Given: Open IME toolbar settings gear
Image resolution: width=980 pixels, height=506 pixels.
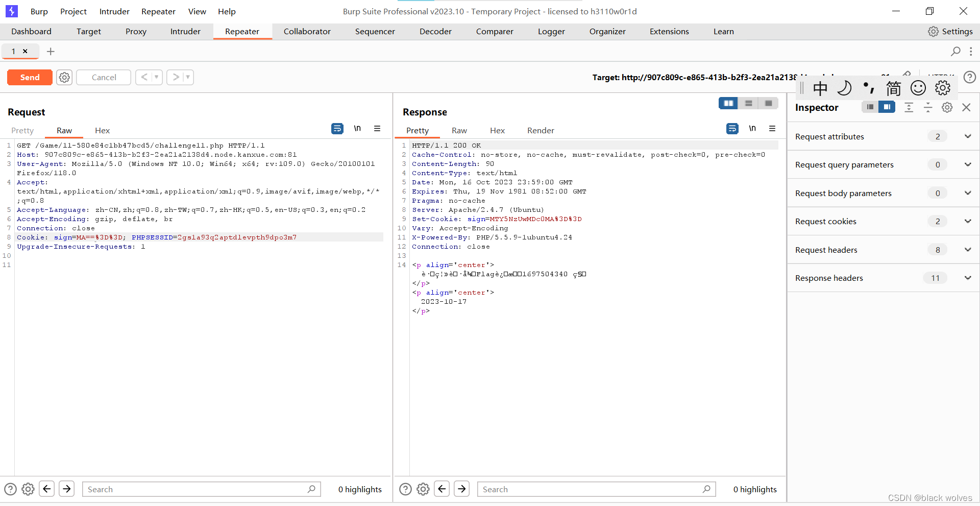Looking at the screenshot, I should pos(942,88).
